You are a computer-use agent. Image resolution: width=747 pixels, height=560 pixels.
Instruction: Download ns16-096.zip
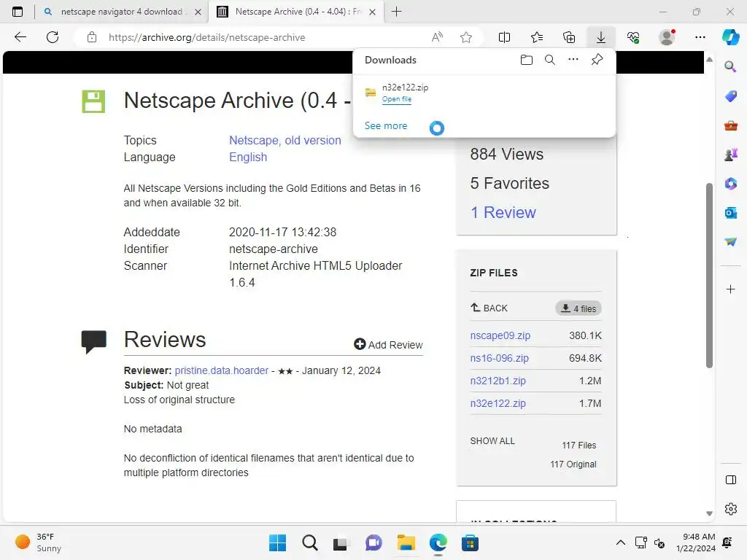pyautogui.click(x=499, y=357)
